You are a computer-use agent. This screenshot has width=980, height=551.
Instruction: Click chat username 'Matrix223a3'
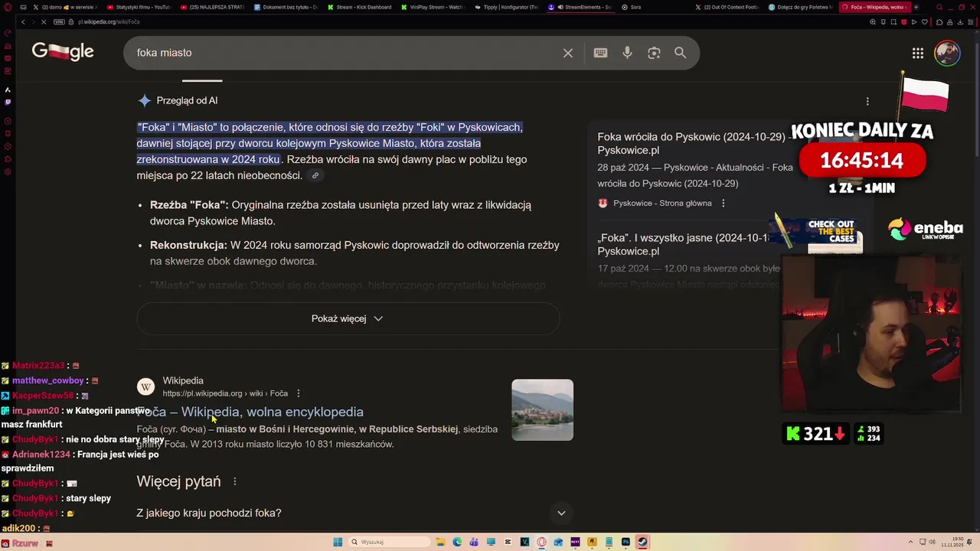point(38,366)
